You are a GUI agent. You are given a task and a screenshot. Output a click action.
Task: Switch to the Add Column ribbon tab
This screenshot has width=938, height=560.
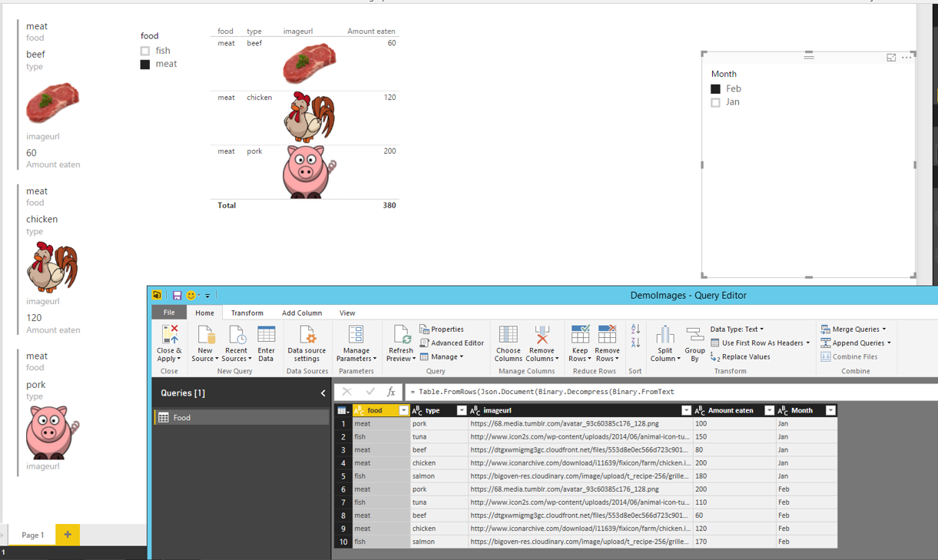(x=302, y=313)
